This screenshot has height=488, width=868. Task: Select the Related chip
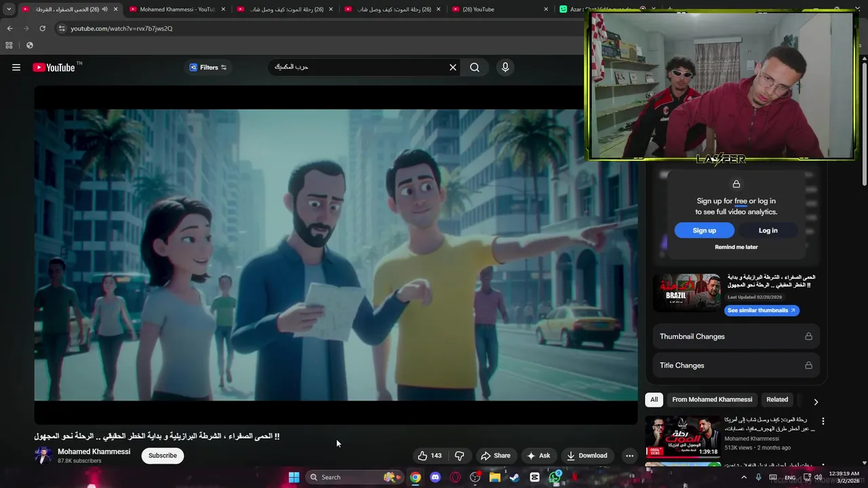[777, 400]
